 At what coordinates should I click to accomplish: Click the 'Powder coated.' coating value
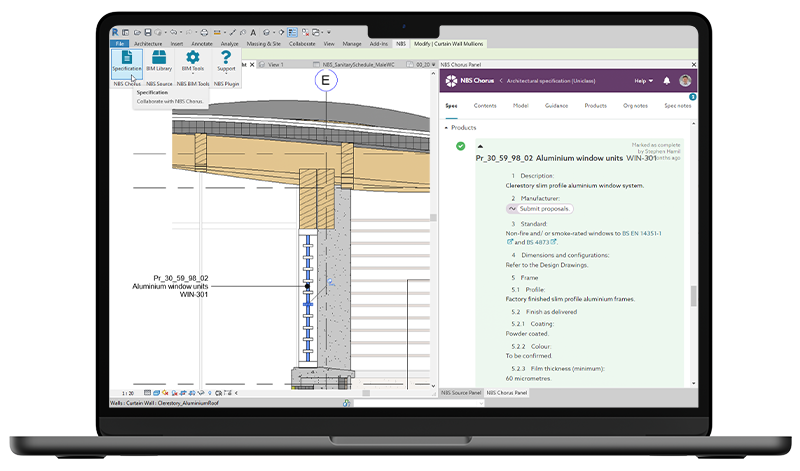click(527, 334)
